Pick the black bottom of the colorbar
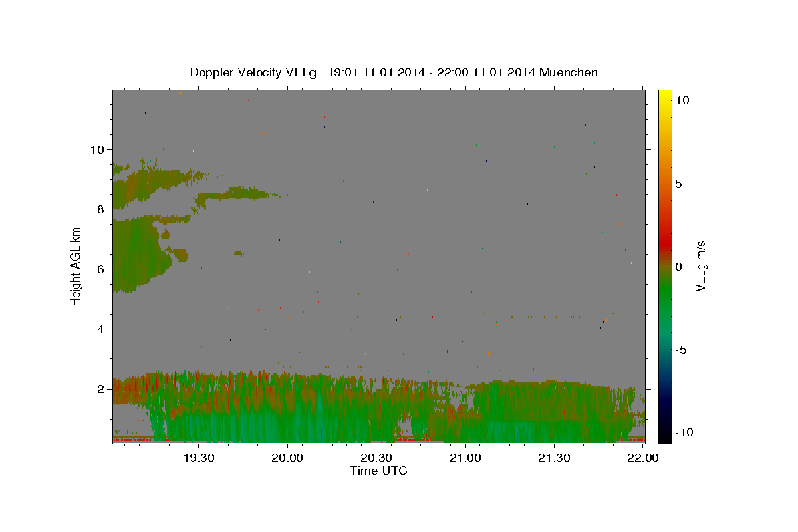The width and height of the screenshot is (798, 532). click(x=664, y=438)
